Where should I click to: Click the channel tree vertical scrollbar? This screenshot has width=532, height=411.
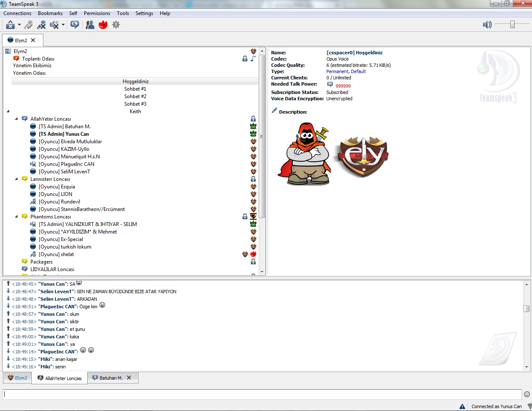click(262, 136)
